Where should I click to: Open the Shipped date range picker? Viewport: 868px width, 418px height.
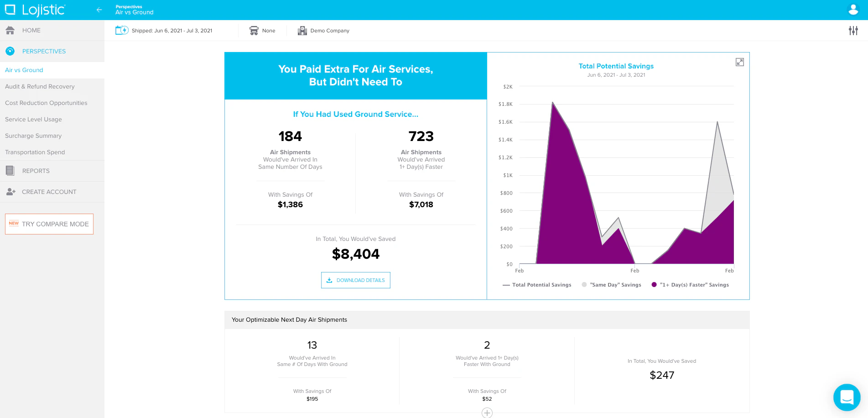pos(172,31)
